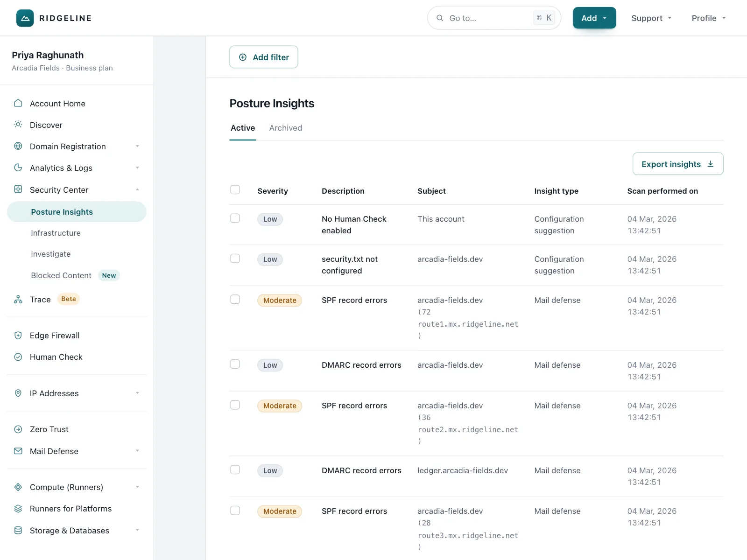Click the Human Check checkmark icon
This screenshot has height=560, width=747.
pos(18,357)
